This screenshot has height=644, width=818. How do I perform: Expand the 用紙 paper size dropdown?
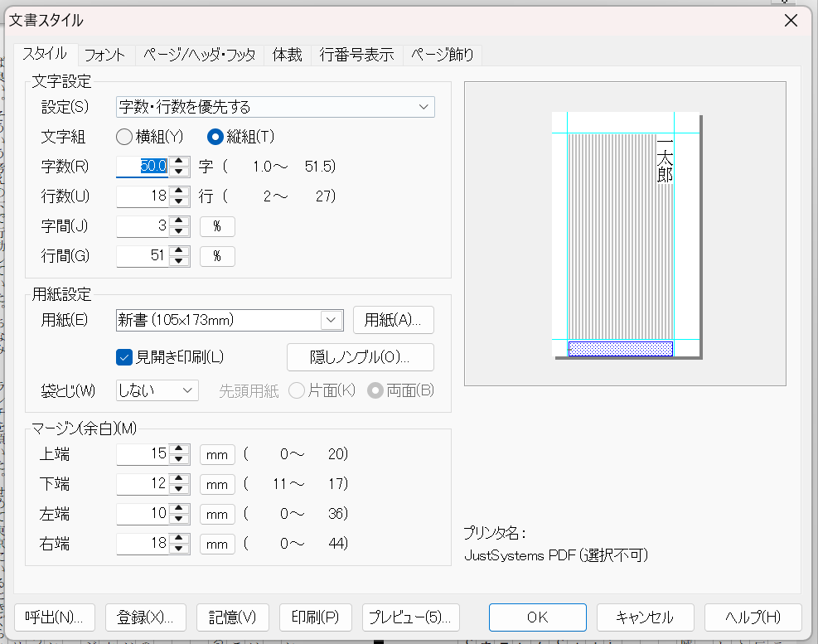pos(332,319)
